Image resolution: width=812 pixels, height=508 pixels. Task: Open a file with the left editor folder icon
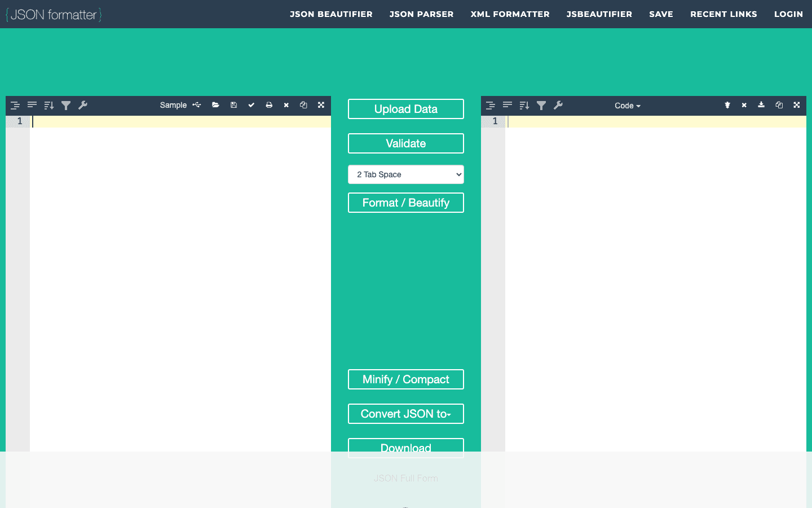click(215, 105)
